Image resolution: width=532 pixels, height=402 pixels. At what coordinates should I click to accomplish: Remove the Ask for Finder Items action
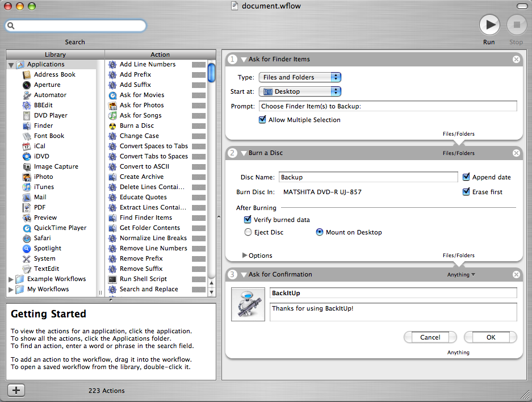pyautogui.click(x=516, y=60)
